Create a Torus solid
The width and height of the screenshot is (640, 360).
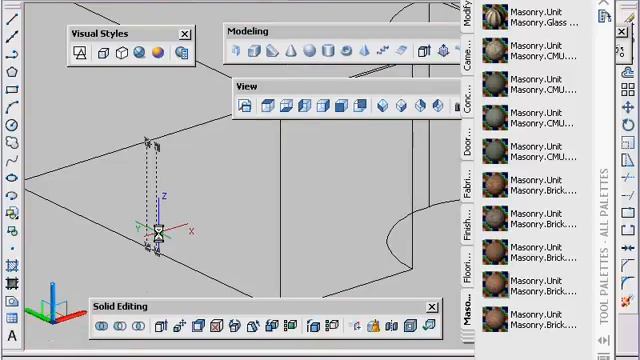346,51
